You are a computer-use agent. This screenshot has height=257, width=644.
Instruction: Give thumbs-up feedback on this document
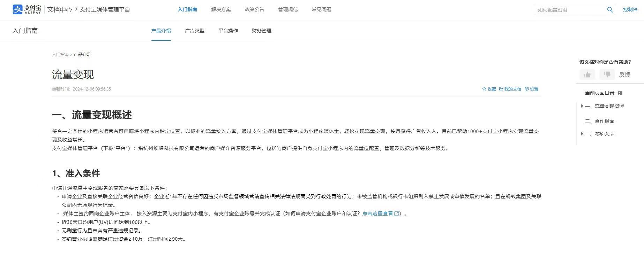[587, 75]
